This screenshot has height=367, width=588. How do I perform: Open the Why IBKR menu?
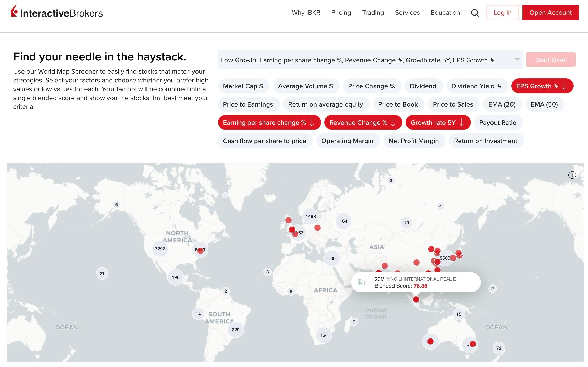click(x=306, y=12)
